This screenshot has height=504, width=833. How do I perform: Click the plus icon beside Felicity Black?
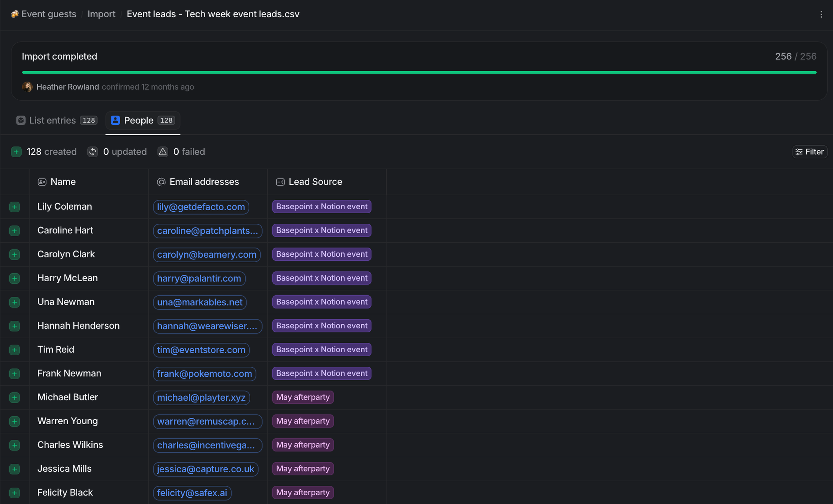point(15,493)
